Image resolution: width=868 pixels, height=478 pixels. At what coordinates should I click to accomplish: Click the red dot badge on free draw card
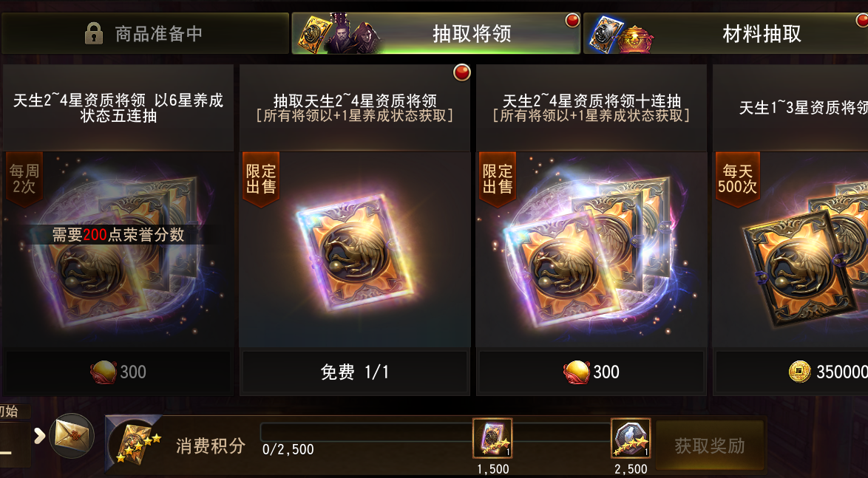[461, 72]
